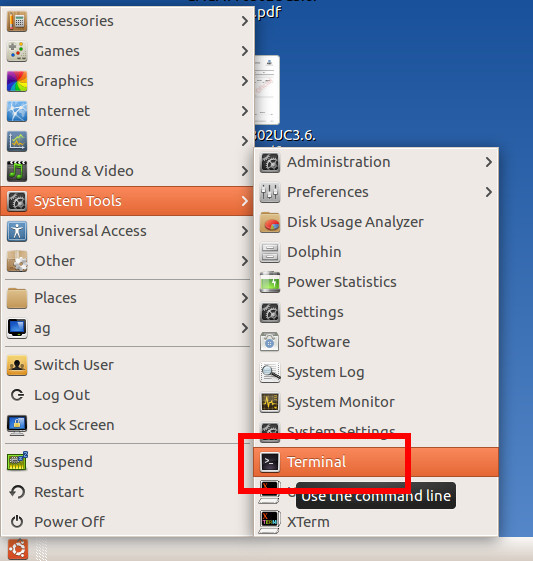Screen dimensions: 533x561
Task: Launch System Monitor from submenu
Action: [376, 403]
